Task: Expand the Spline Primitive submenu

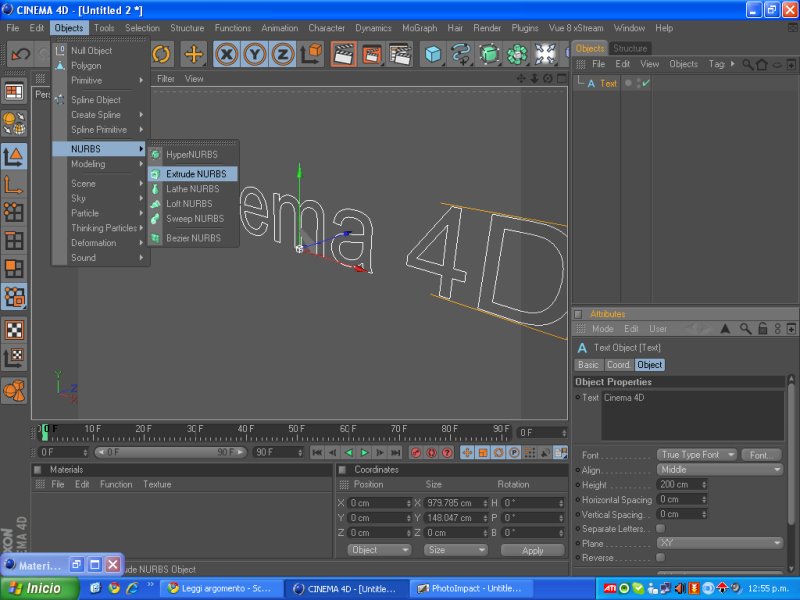Action: point(101,130)
